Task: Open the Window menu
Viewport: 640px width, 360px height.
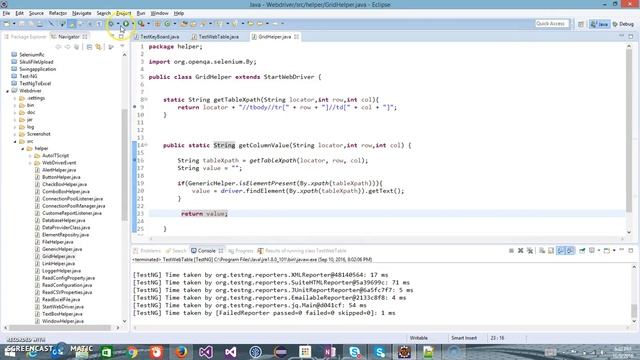Action: 159,13
